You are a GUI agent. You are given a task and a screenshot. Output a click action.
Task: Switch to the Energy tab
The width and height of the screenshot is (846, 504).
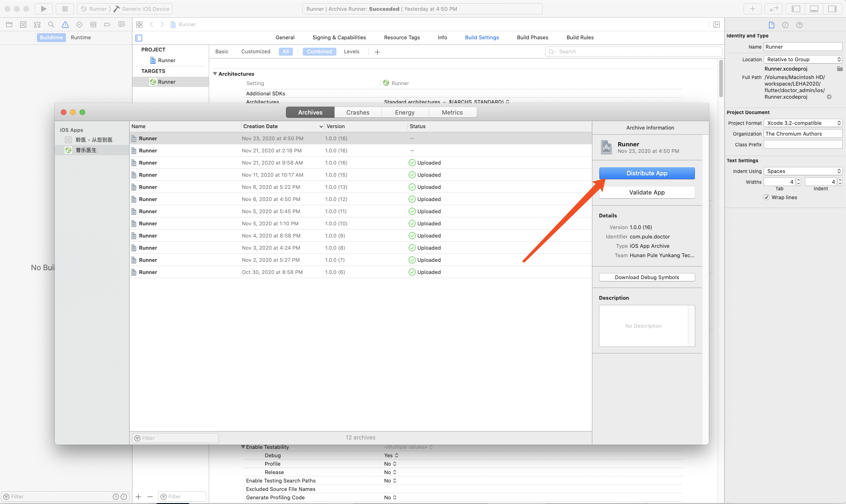(405, 112)
